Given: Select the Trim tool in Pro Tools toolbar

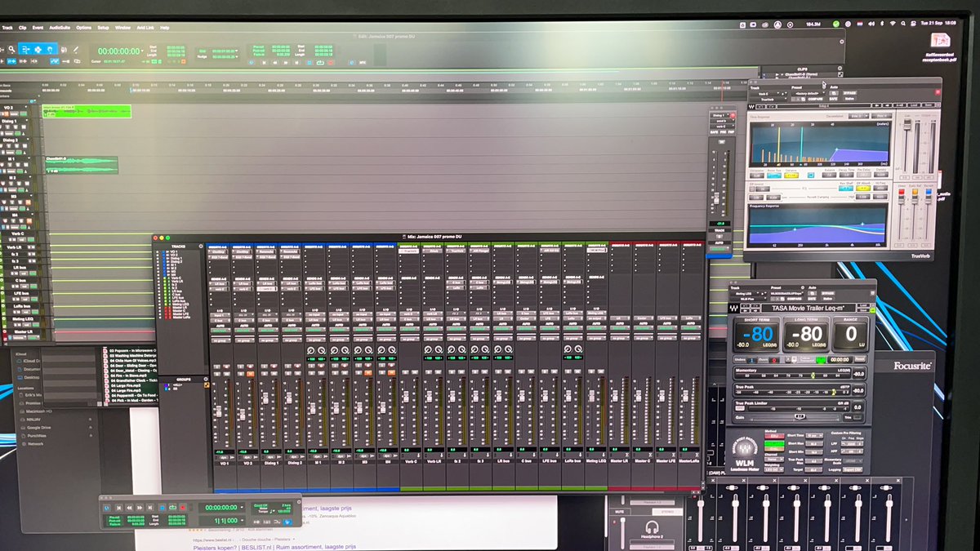Looking at the screenshot, I should pos(26,49).
